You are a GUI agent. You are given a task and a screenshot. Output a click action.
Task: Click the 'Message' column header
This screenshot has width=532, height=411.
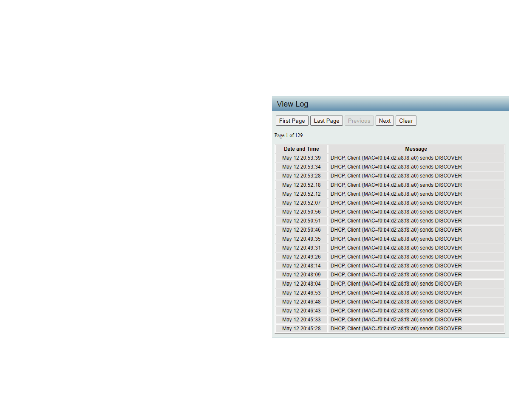click(416, 149)
